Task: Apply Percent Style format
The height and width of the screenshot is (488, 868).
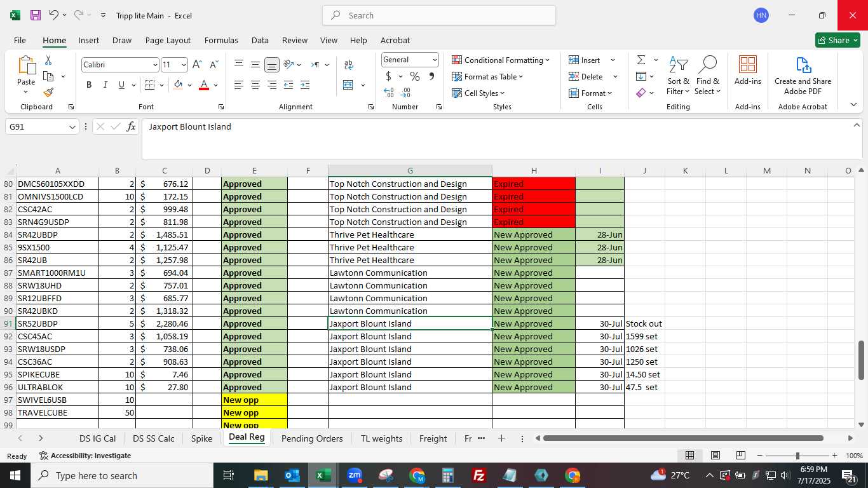Action: coord(415,77)
